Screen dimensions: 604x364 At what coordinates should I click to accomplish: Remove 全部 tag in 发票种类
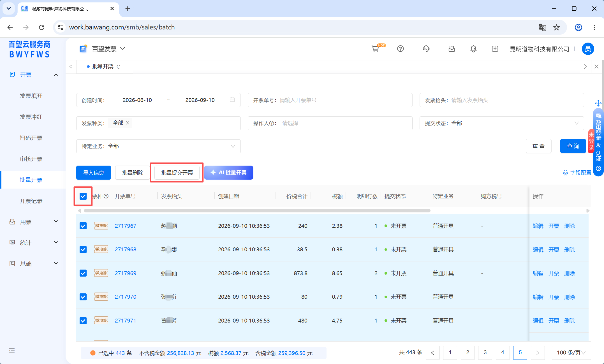[128, 123]
